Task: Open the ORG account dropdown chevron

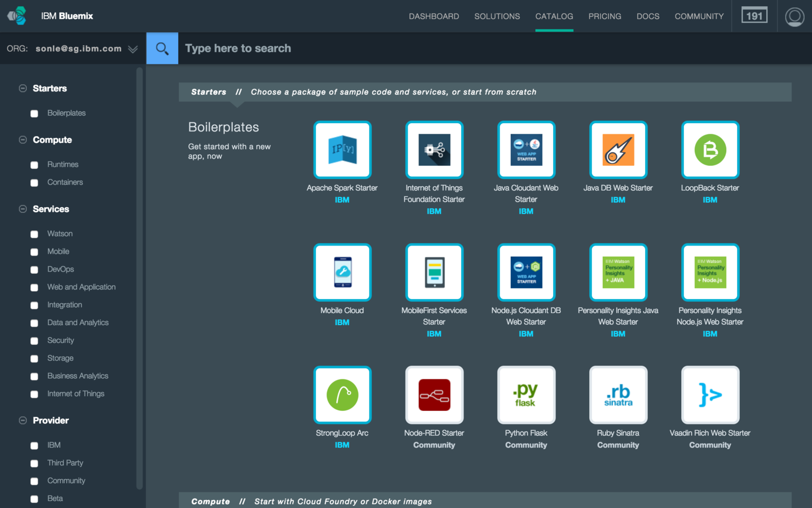Action: point(133,49)
